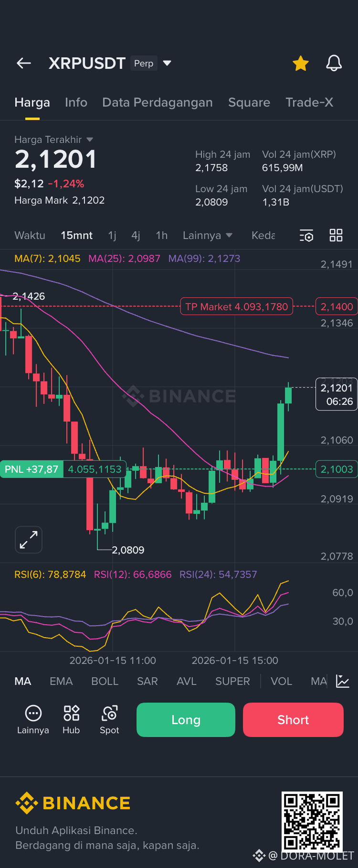The image size is (358, 868).
Task: Select the 1h timeframe
Action: coord(161,235)
